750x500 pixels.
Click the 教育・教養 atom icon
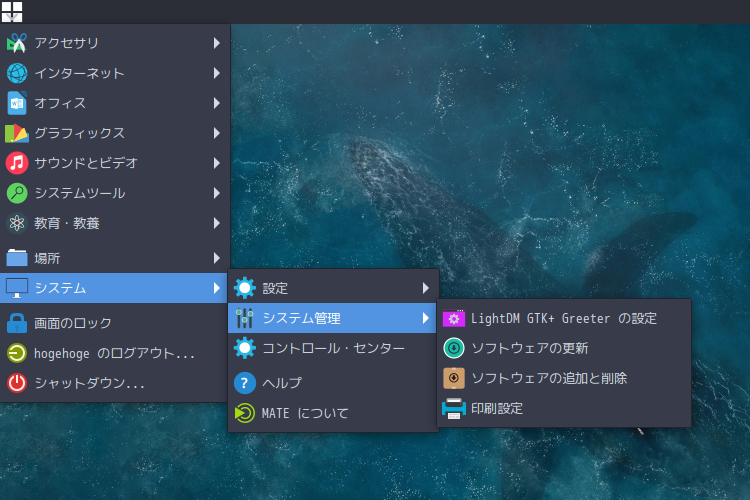click(17, 223)
